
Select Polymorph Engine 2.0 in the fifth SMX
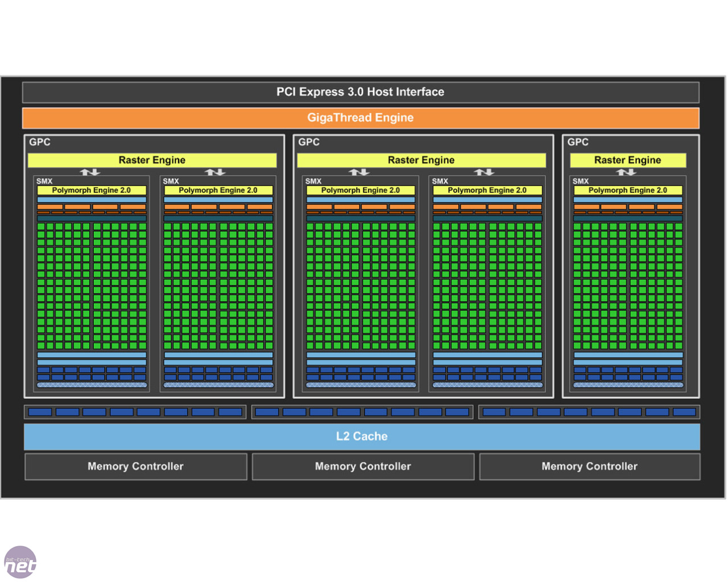pos(628,190)
